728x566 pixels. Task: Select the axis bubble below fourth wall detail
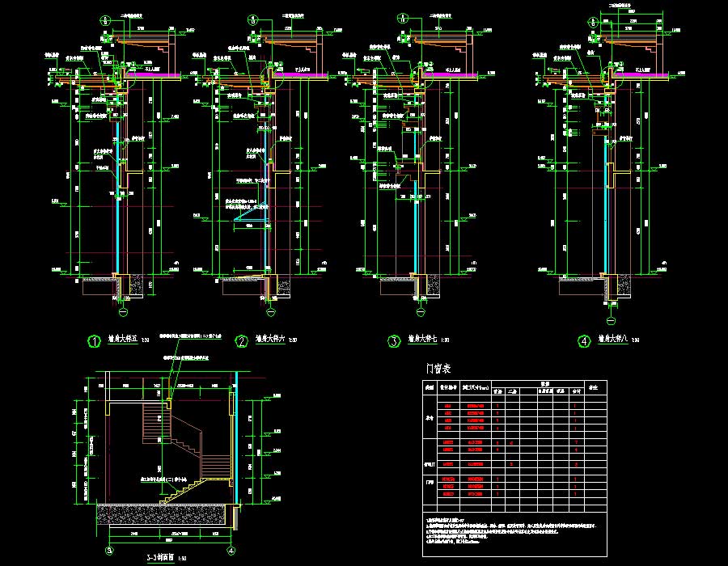[x=612, y=308]
